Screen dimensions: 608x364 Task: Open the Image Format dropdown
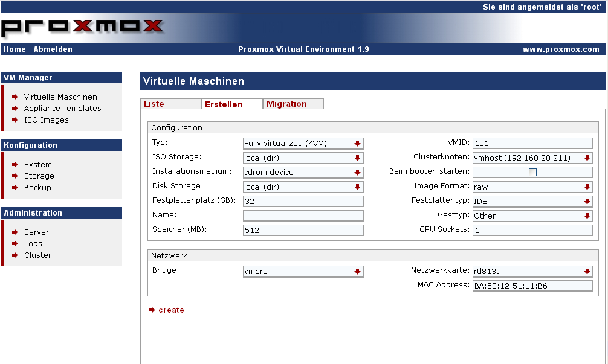coord(533,187)
